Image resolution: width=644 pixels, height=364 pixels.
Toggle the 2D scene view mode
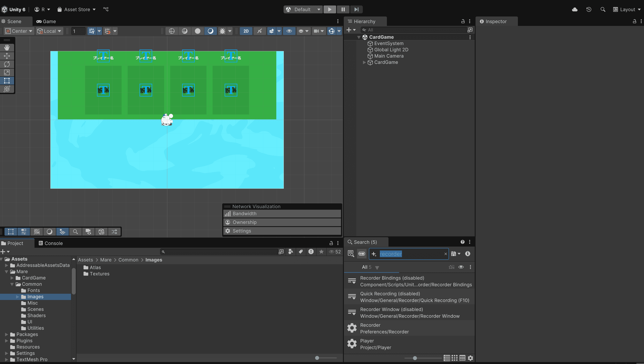(246, 31)
